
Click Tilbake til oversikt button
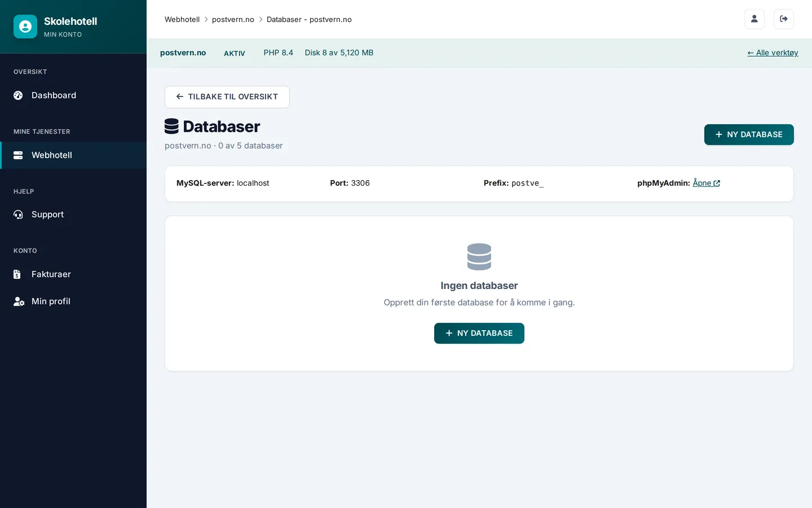(227, 97)
